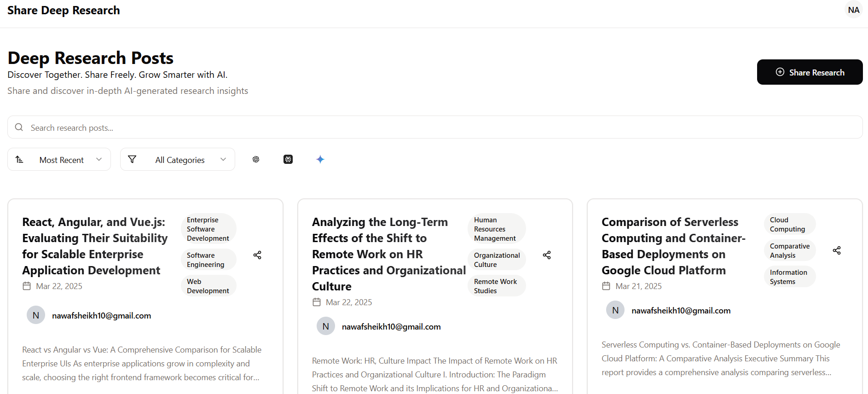This screenshot has width=868, height=394.
Task: Share the Remote Work on HR post
Action: tap(547, 255)
